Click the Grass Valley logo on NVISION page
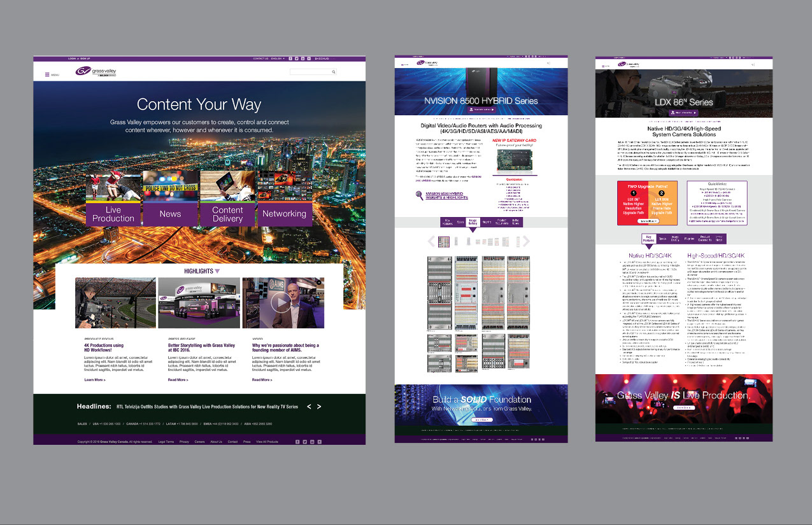Image resolution: width=812 pixels, height=525 pixels. pos(426,63)
